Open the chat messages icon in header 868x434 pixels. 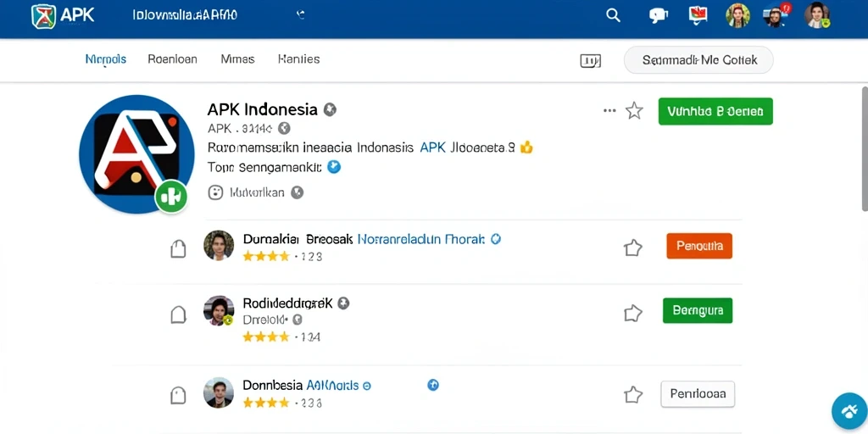click(658, 15)
